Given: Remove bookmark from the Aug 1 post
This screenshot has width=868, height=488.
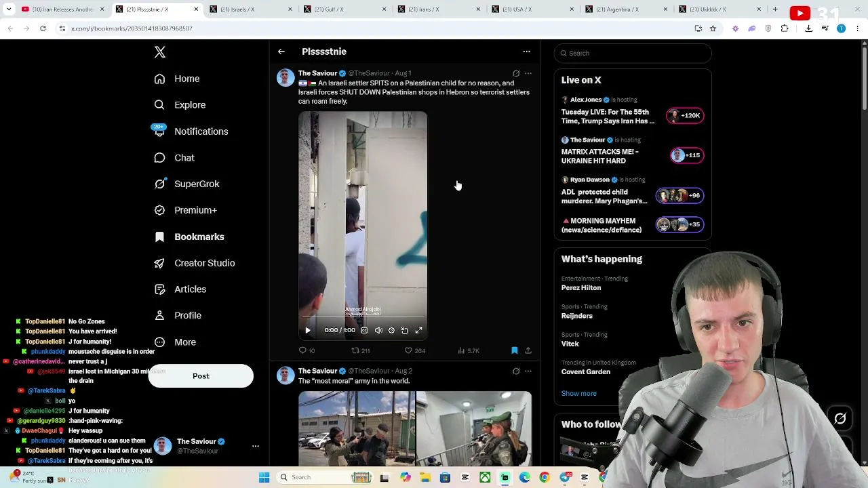Looking at the screenshot, I should 515,350.
